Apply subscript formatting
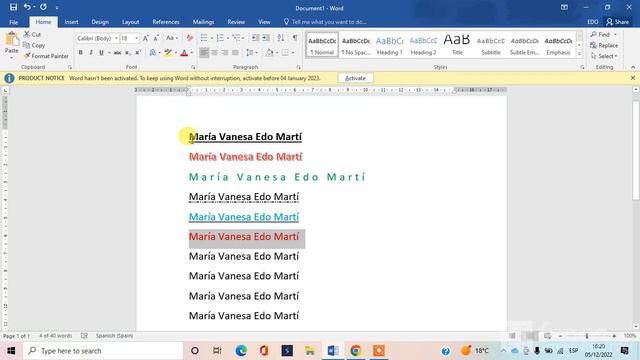 (x=128, y=53)
